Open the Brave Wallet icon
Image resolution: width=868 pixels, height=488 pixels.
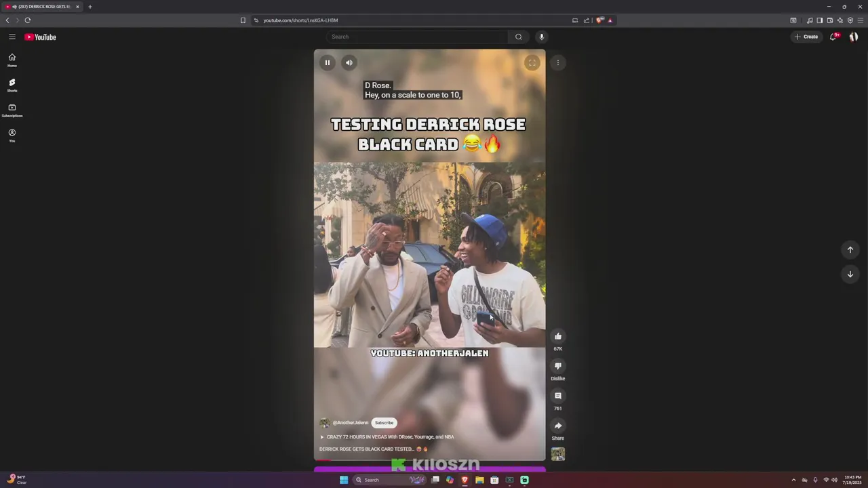[x=829, y=20]
